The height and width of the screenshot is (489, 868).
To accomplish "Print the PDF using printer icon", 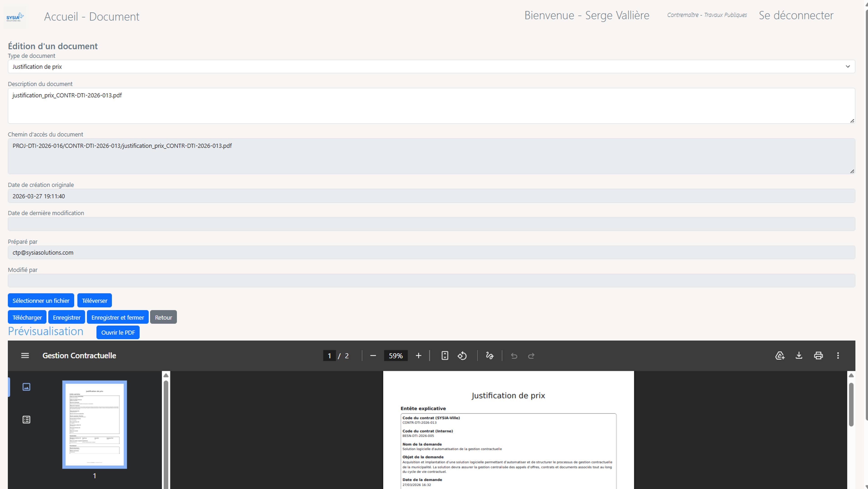I will pyautogui.click(x=818, y=356).
